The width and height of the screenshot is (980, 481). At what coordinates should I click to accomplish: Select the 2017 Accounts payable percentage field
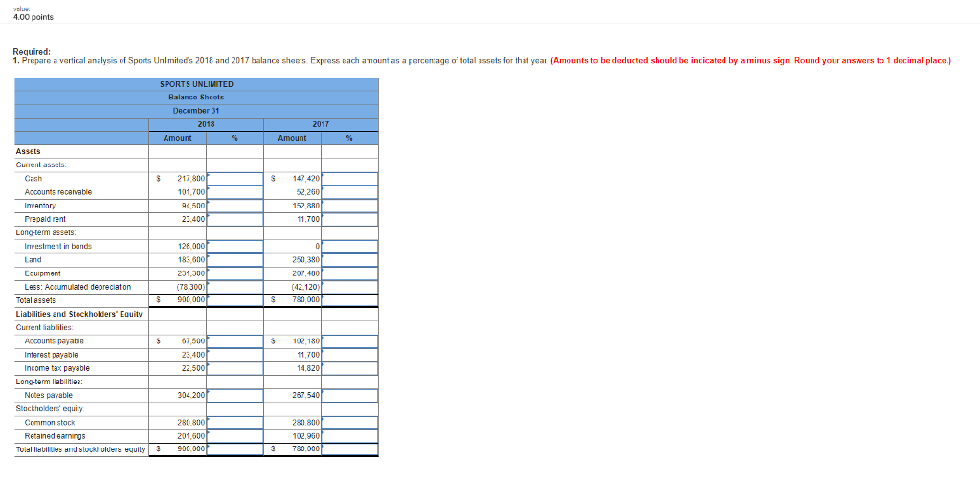[350, 341]
